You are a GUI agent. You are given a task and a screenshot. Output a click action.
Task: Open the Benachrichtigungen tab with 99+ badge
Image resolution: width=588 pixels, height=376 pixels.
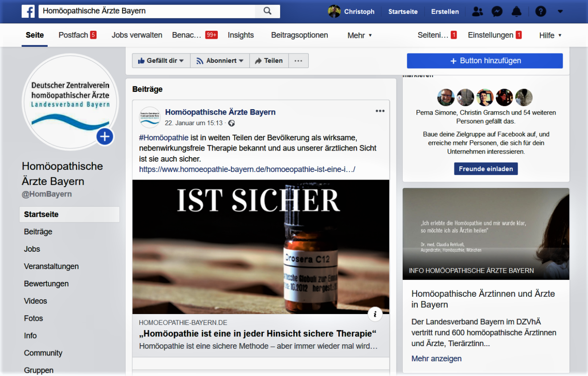coord(195,35)
